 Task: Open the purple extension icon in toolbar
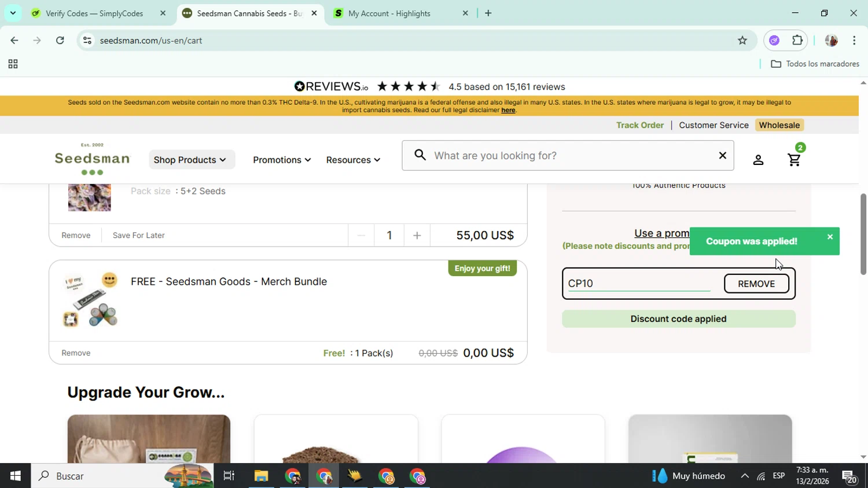coord(774,41)
